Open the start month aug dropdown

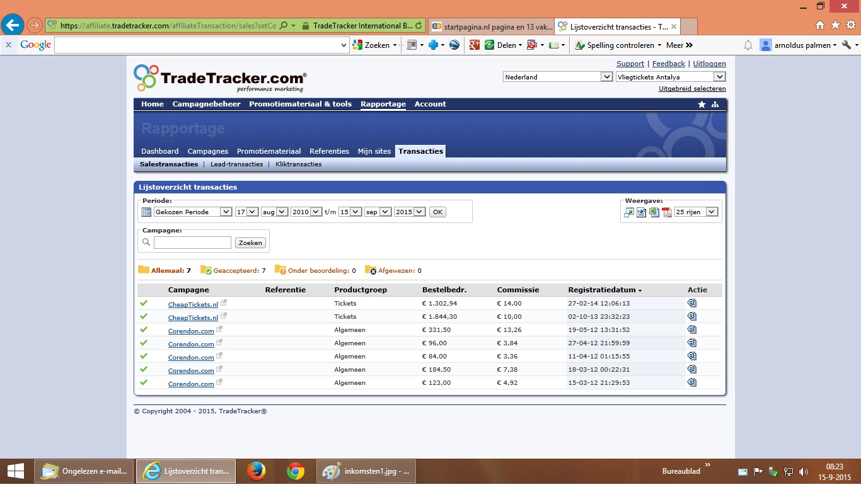pos(274,212)
